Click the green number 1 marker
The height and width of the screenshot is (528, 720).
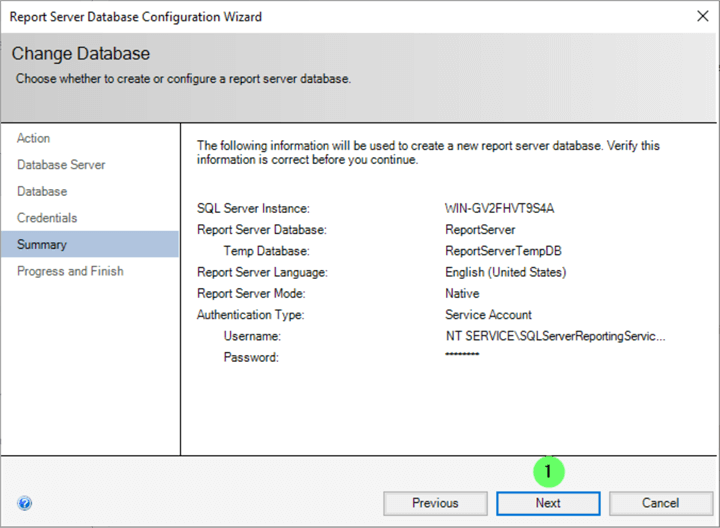(x=548, y=470)
